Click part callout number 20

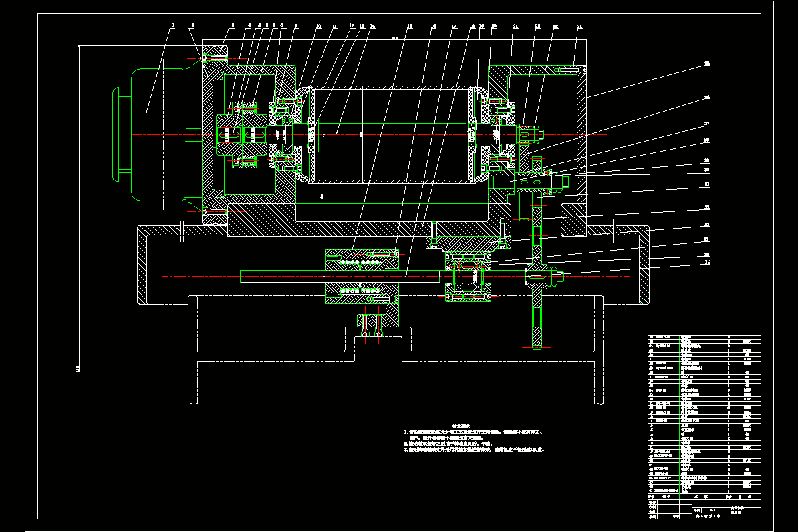click(493, 26)
